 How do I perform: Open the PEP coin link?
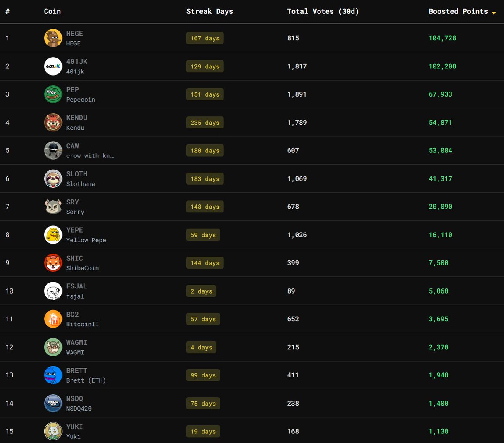[x=73, y=90]
